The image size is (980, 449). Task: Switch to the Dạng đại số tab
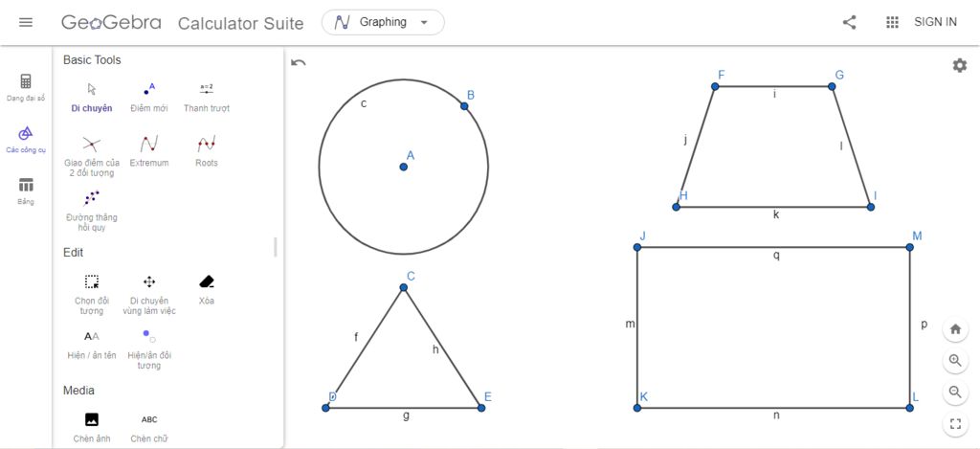coord(26,87)
